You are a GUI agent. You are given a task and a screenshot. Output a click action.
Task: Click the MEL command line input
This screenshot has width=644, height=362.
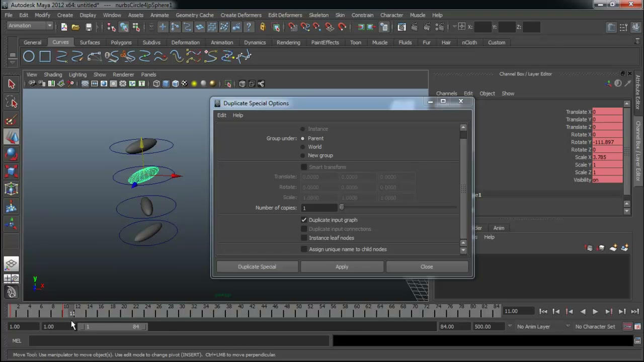pyautogui.click(x=180, y=341)
